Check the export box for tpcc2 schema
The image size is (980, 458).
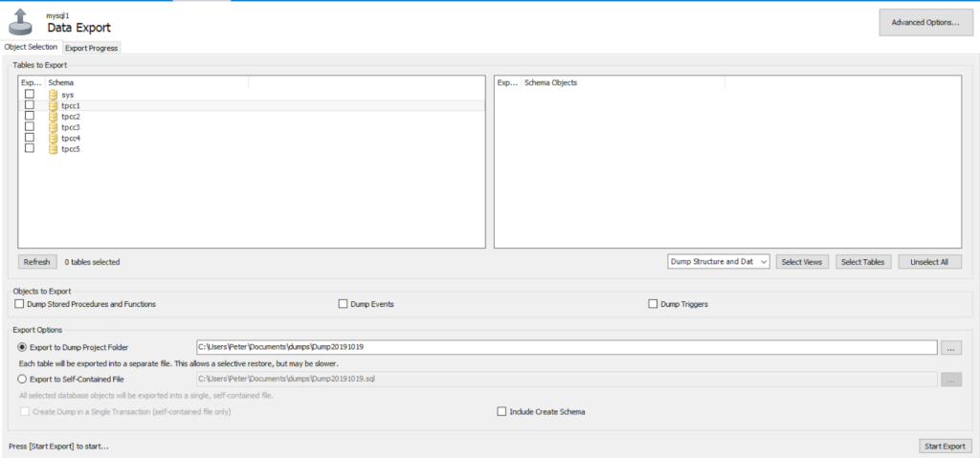pyautogui.click(x=30, y=116)
